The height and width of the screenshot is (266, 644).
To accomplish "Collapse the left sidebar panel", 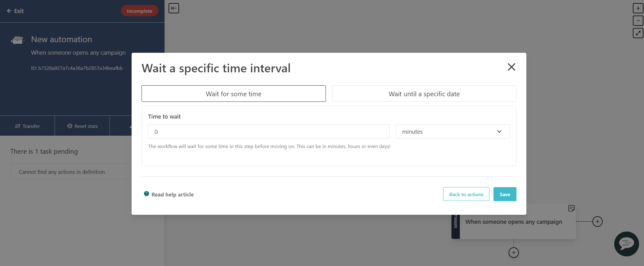I will pos(174,8).
